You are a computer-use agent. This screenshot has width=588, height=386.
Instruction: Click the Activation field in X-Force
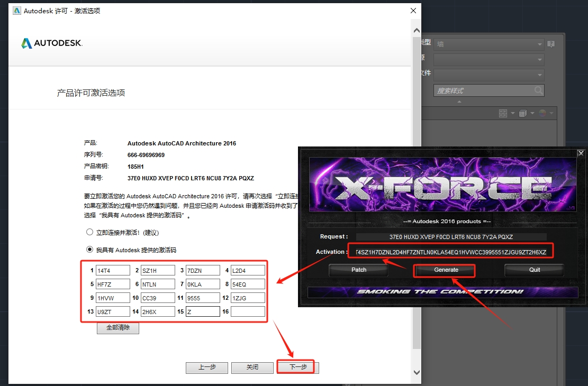tap(451, 252)
